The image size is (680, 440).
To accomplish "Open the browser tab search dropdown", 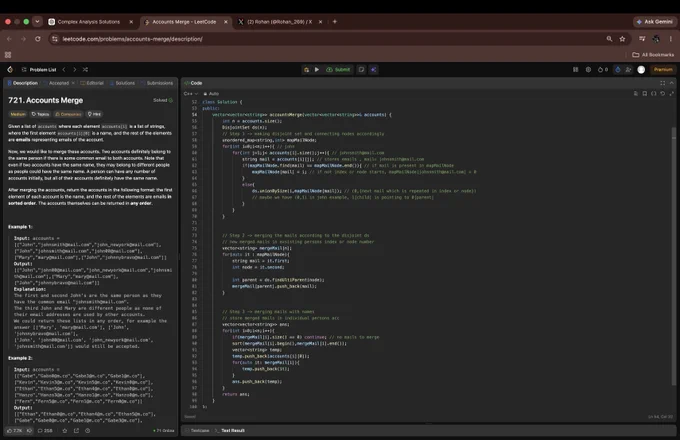I will tap(37, 21).
